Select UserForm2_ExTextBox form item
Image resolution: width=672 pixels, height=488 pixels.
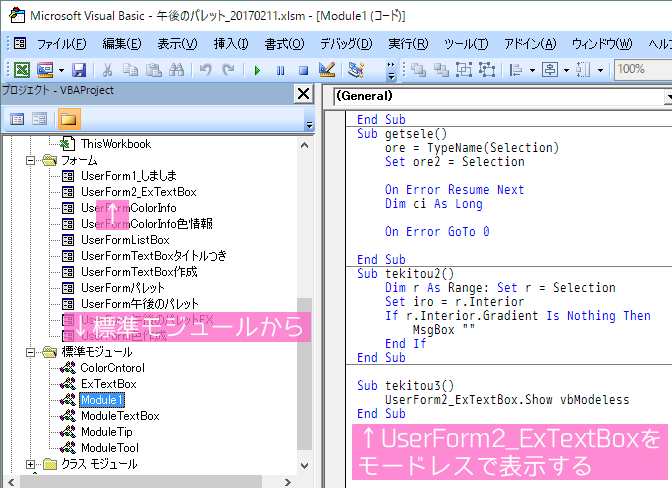point(139,192)
